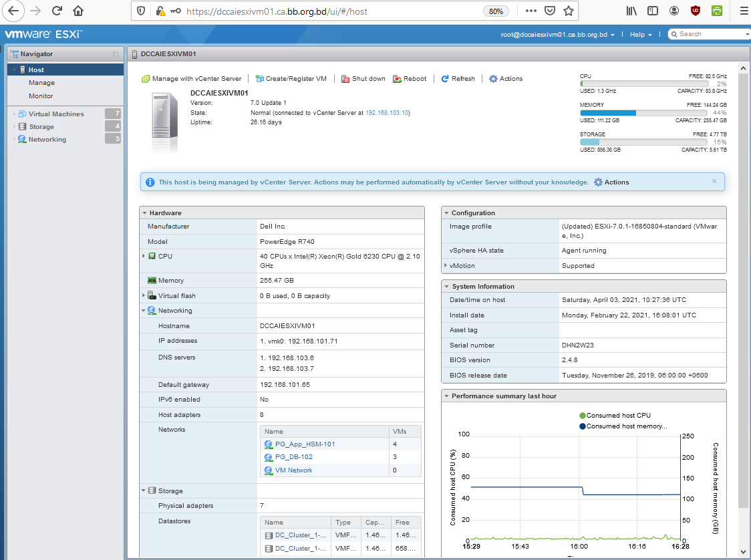Collapse the Hardware panel
Image resolution: width=751 pixels, height=560 pixels.
point(144,213)
